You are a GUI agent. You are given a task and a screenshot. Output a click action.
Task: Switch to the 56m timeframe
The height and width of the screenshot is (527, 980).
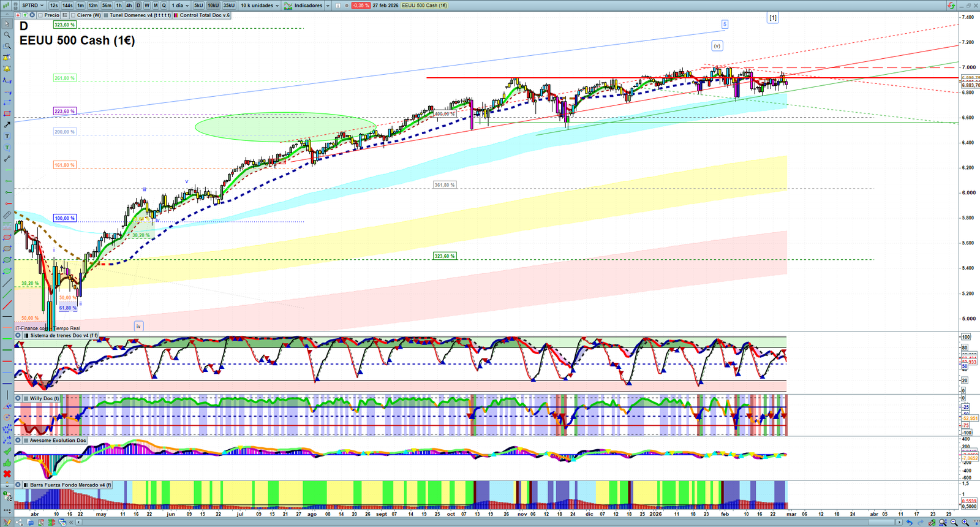(107, 6)
